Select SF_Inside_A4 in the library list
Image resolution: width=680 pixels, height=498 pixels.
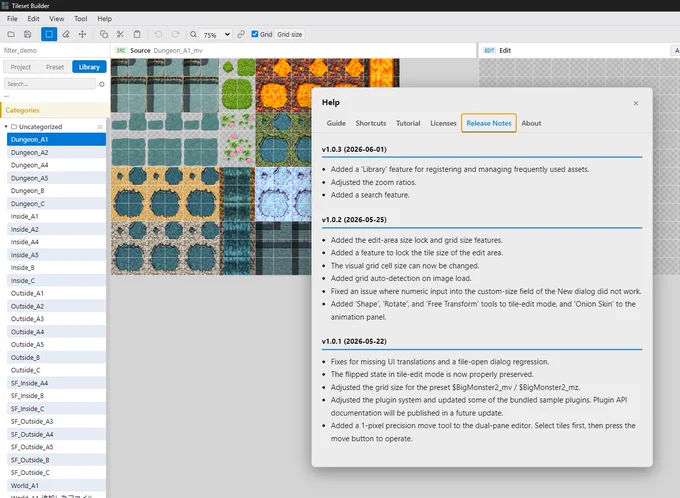pos(56,383)
